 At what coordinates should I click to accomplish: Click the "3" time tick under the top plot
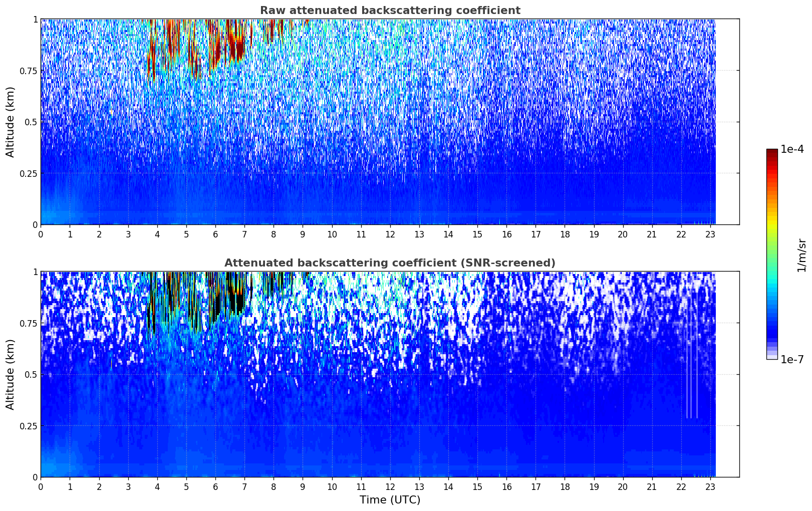pyautogui.click(x=128, y=234)
